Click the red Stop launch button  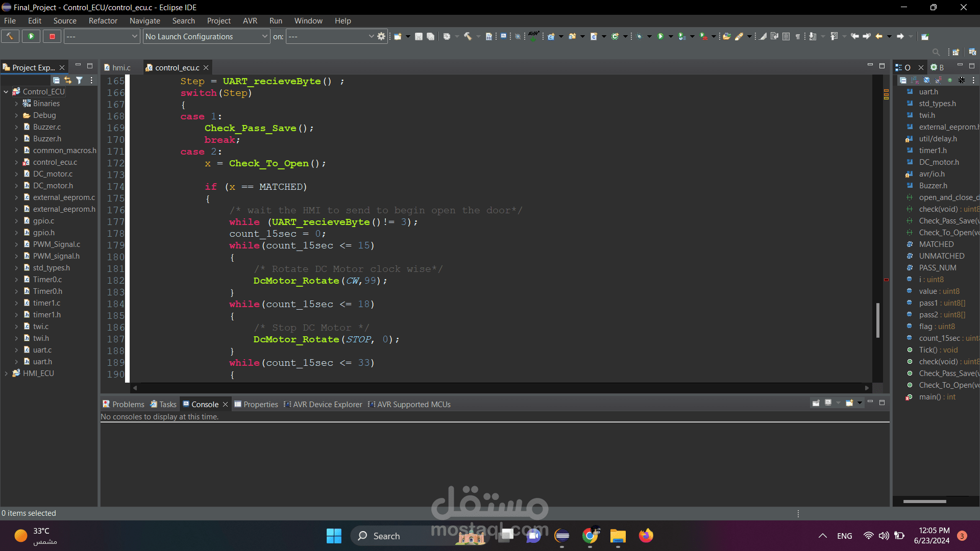pyautogui.click(x=52, y=36)
